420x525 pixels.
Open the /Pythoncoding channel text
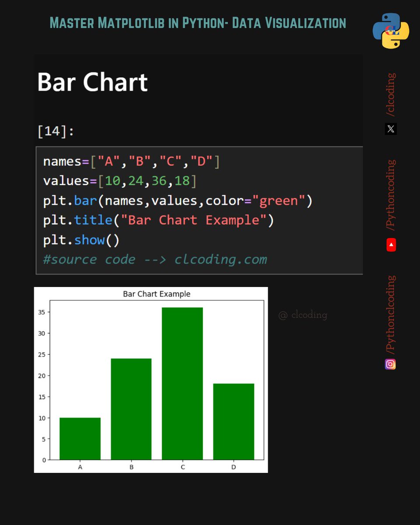click(391, 195)
